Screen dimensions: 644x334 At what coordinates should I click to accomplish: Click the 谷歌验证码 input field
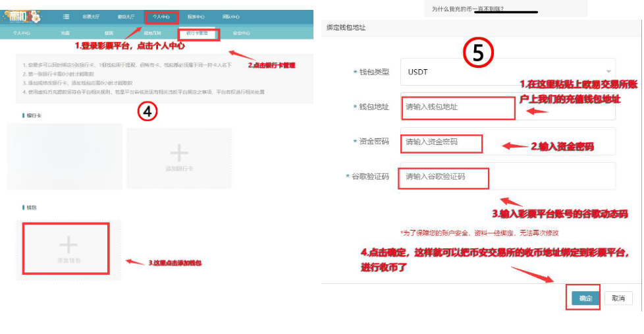click(x=507, y=177)
